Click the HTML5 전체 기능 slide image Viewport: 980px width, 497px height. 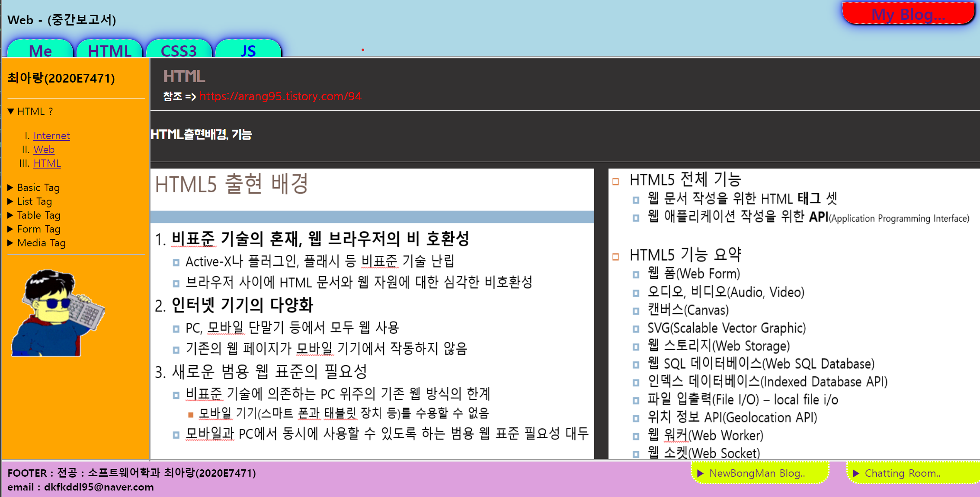[794, 313]
